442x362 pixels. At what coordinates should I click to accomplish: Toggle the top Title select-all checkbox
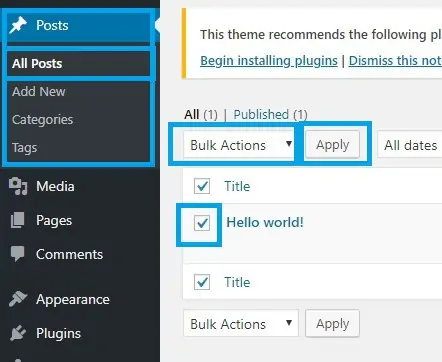(202, 186)
